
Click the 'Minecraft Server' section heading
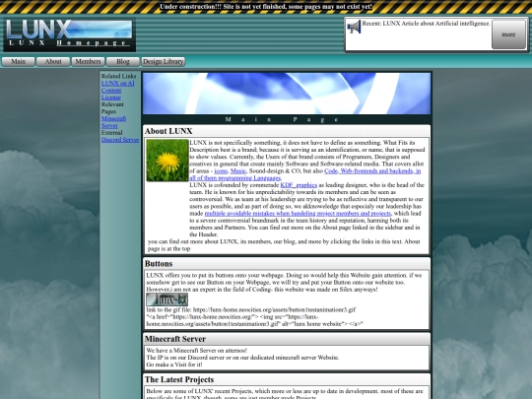(x=175, y=339)
